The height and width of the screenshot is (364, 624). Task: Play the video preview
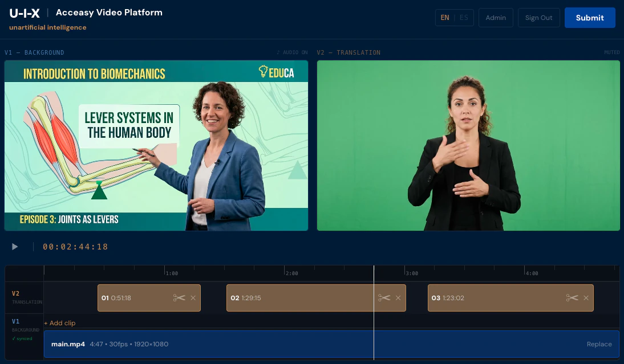(15, 247)
